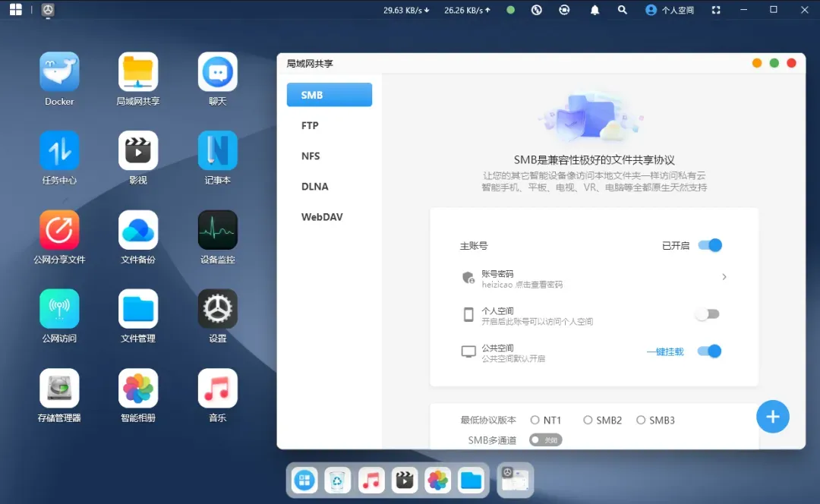Click the 一键挂载 link
The height and width of the screenshot is (504, 820).
point(665,351)
